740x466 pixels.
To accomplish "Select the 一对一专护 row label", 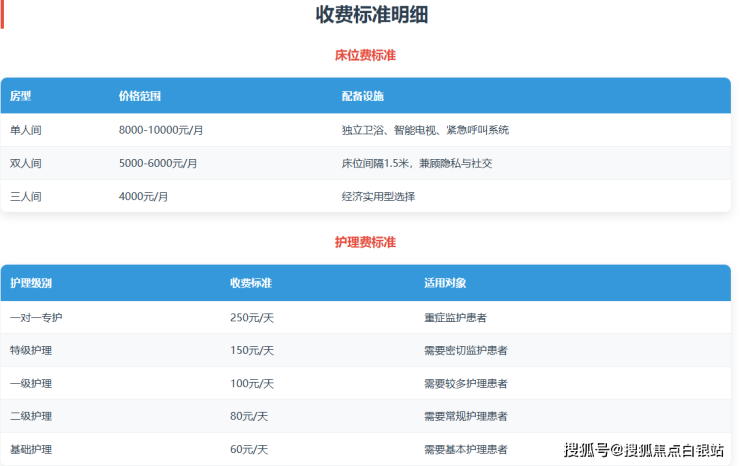I will point(36,317).
